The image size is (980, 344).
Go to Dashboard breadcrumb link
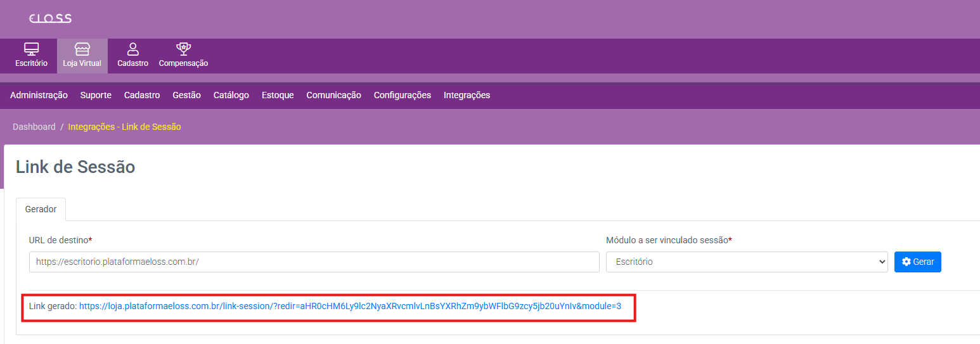point(34,127)
